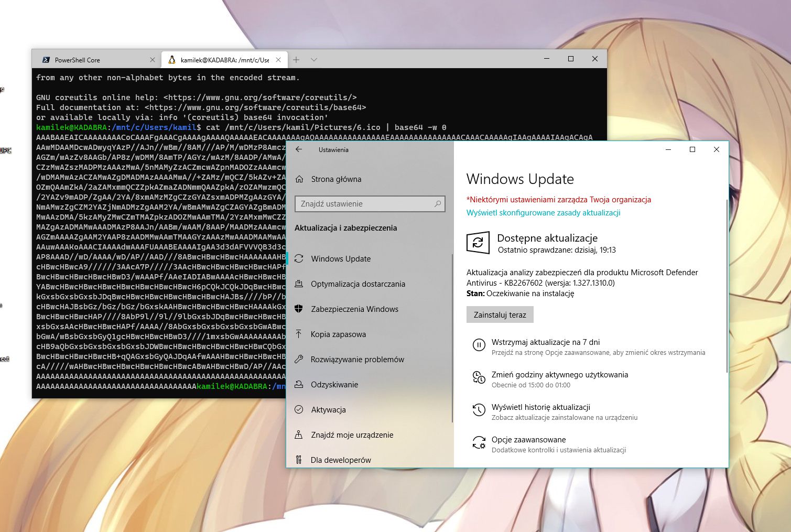Open a new terminal tab with plus

click(296, 60)
